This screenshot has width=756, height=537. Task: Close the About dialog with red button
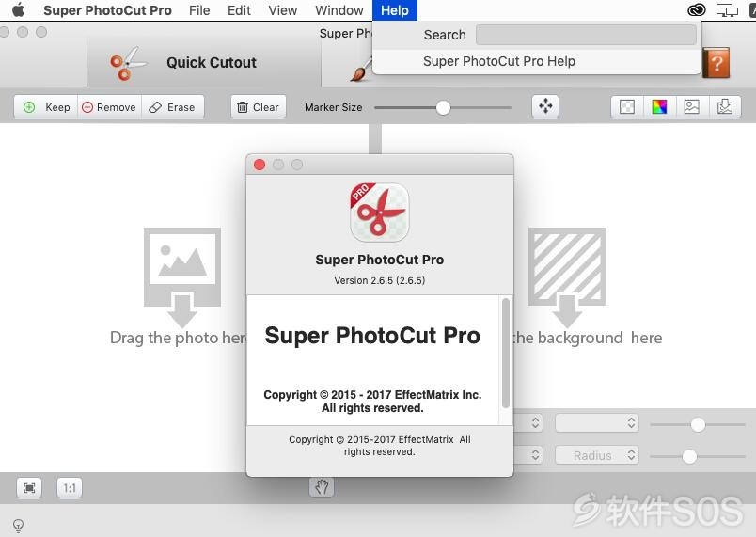(x=260, y=165)
